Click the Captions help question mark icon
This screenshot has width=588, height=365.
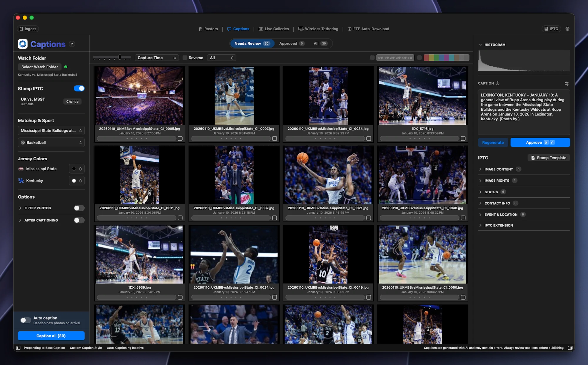click(72, 44)
